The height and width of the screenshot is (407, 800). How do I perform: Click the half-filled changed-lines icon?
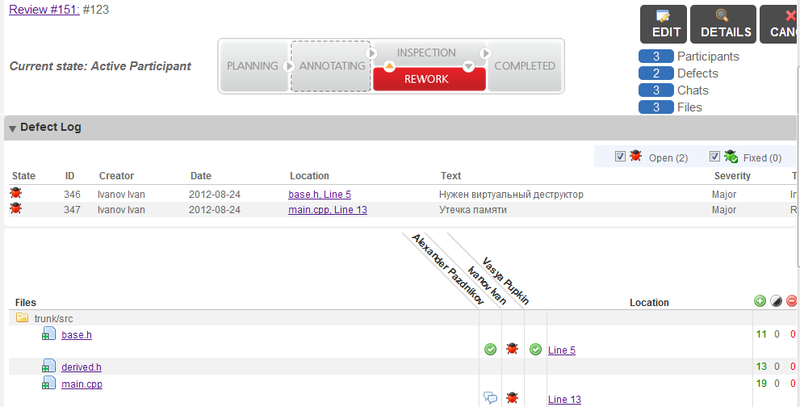(x=776, y=301)
